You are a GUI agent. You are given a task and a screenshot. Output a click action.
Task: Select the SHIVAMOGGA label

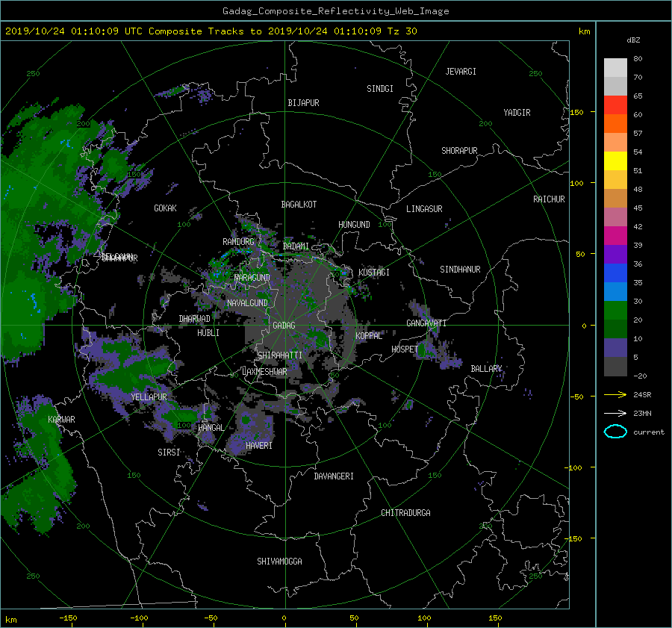tap(279, 562)
